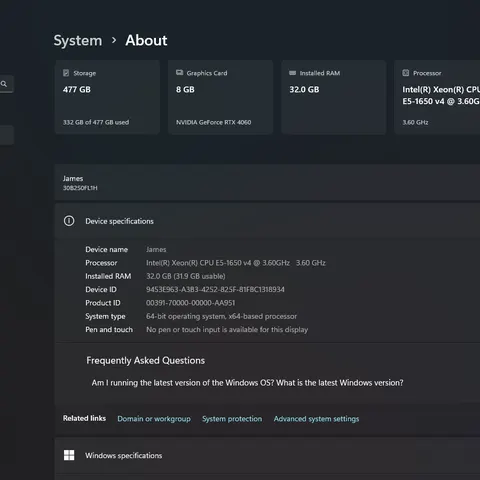
Task: Click the Device ID value
Action: click(215, 289)
